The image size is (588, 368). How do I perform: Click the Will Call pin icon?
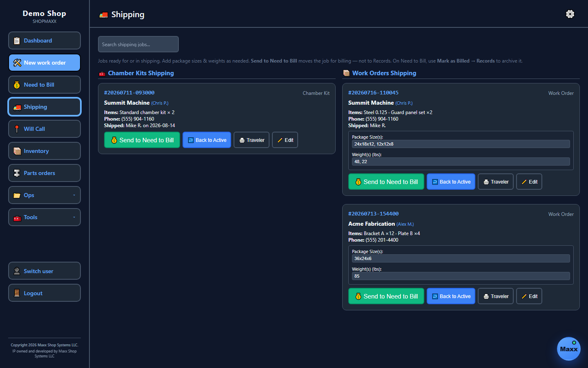pyautogui.click(x=17, y=129)
